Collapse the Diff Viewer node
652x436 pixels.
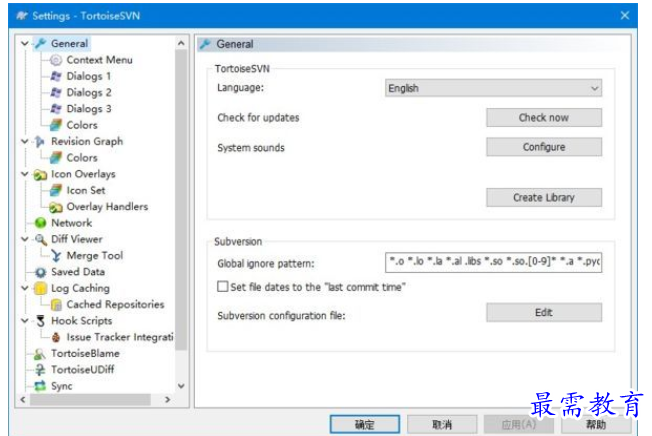[x=25, y=239]
